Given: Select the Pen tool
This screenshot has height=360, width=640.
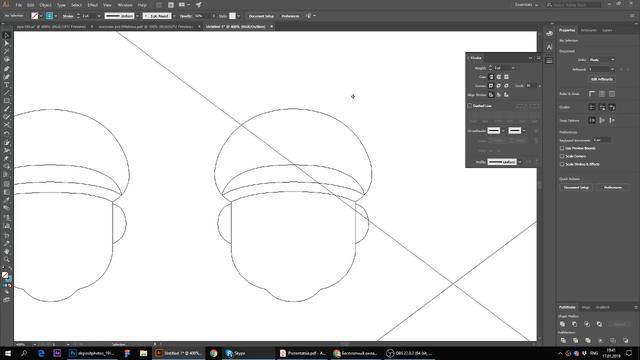Looking at the screenshot, I should 7,68.
